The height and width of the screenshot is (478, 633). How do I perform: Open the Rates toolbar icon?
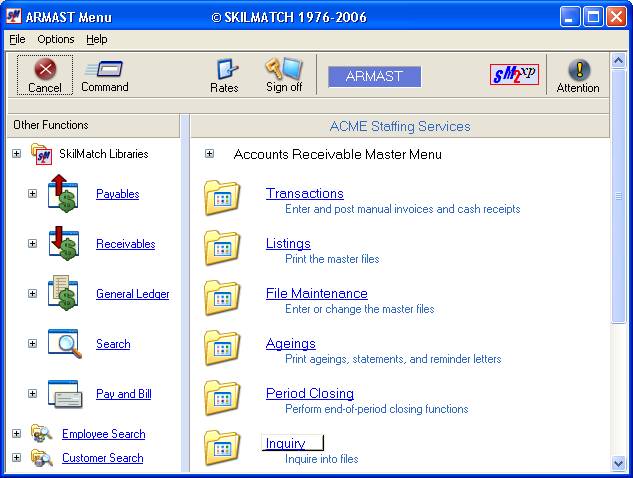click(227, 69)
